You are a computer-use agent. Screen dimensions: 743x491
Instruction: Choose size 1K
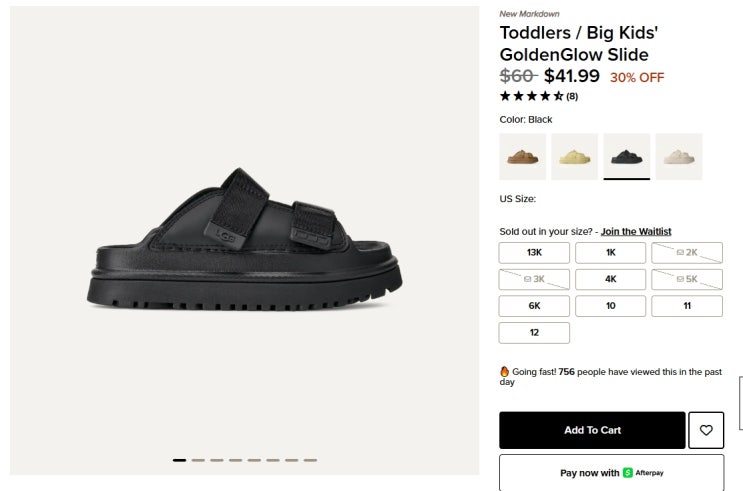pos(610,253)
